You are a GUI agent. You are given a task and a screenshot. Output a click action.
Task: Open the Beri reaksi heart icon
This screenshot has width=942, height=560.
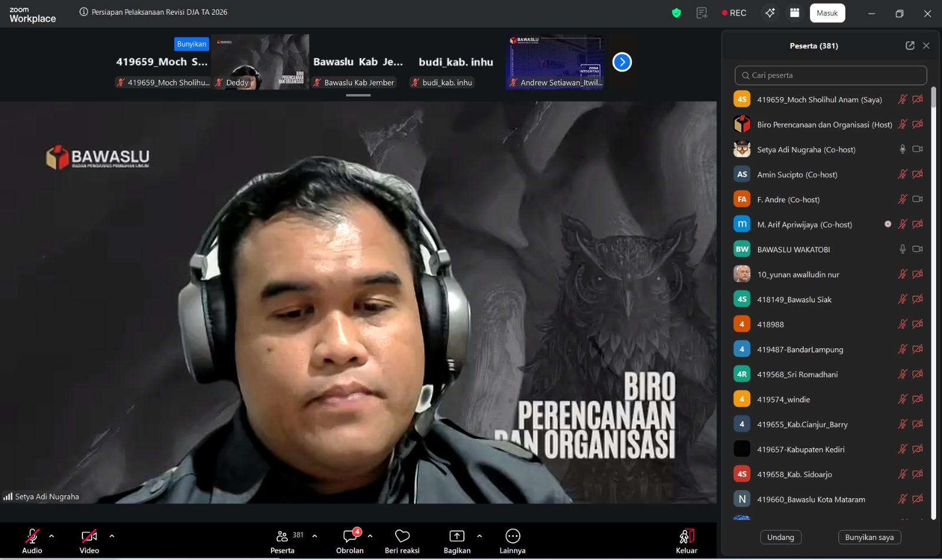[402, 536]
